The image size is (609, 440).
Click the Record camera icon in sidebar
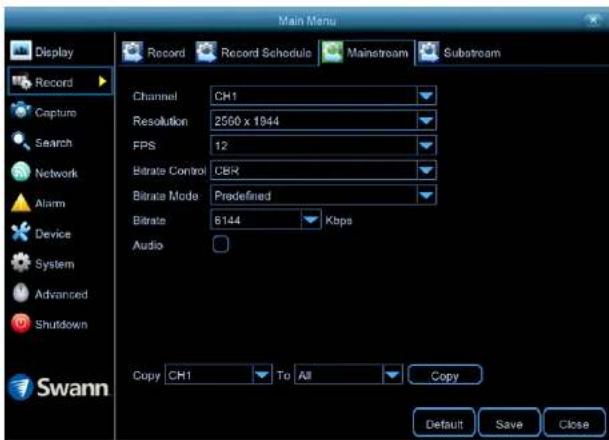coord(21,82)
